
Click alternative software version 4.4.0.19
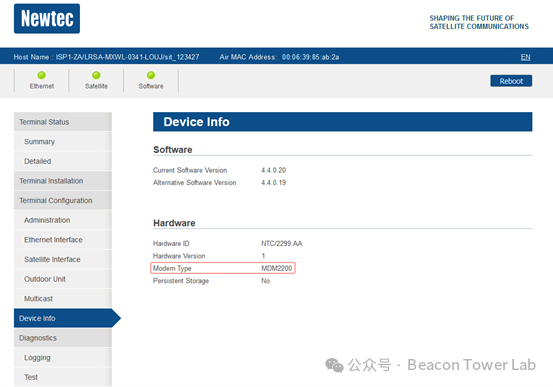coord(273,182)
